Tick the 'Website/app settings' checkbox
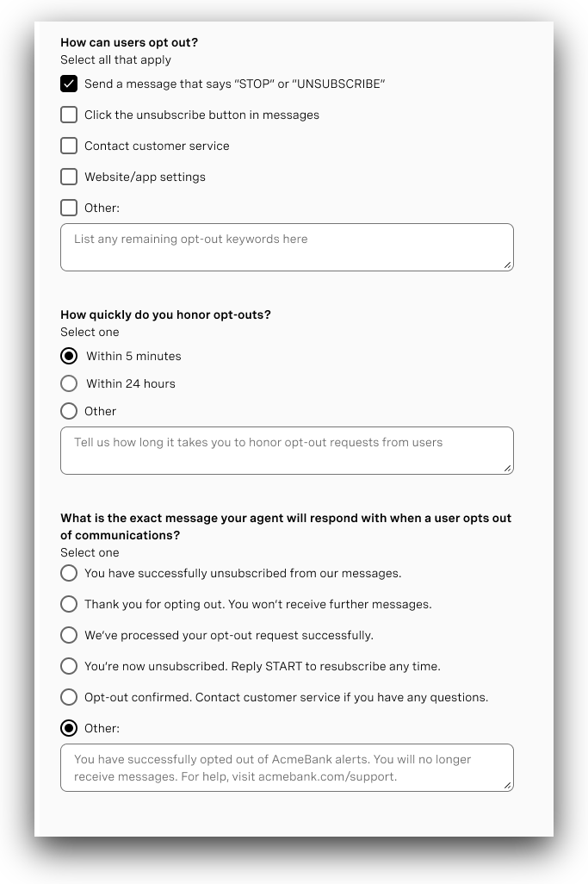The width and height of the screenshot is (588, 884). pos(69,177)
